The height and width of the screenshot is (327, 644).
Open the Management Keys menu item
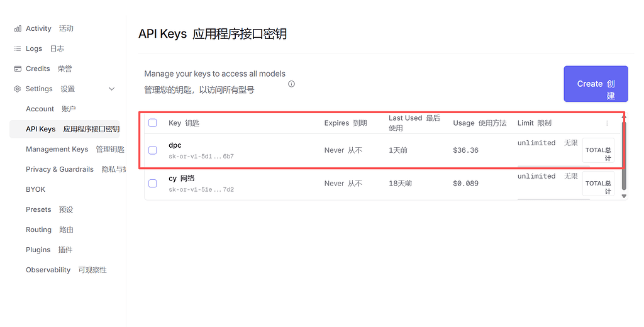pyautogui.click(x=75, y=149)
